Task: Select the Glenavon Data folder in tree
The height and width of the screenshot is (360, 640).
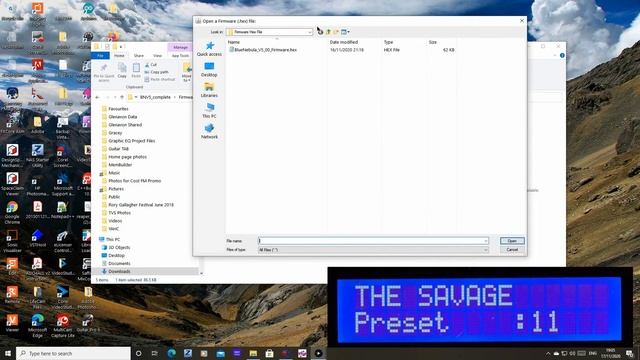Action: click(x=123, y=117)
